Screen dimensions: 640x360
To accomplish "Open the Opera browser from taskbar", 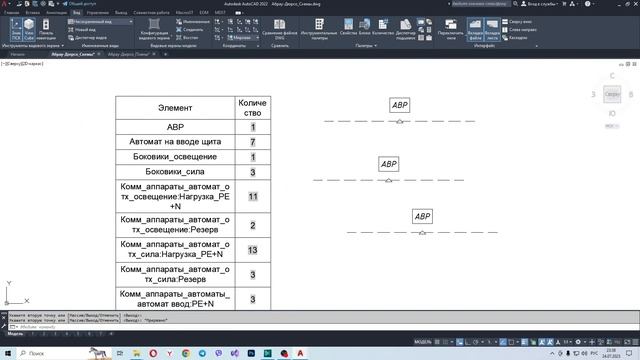I will pos(153,353).
